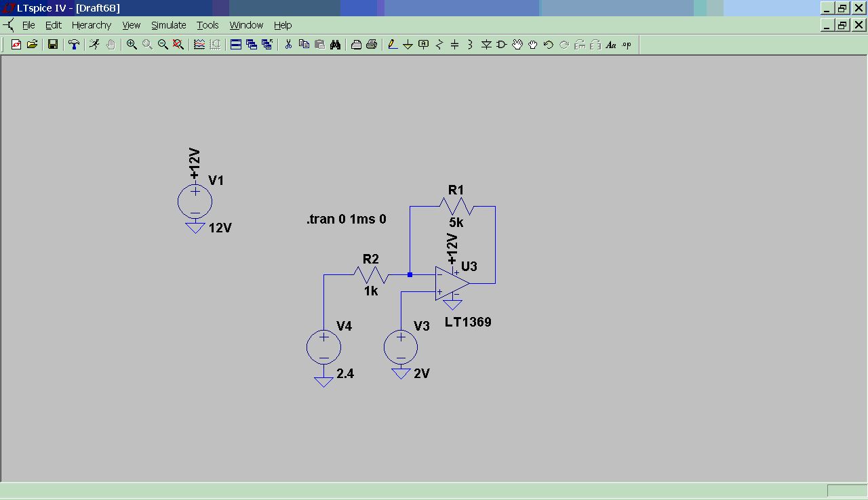The height and width of the screenshot is (500, 868).
Task: Click the Save diskette icon
Action: (52, 45)
